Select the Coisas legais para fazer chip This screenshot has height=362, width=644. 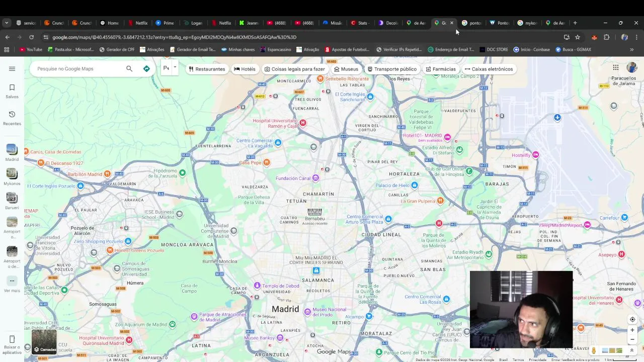point(295,69)
